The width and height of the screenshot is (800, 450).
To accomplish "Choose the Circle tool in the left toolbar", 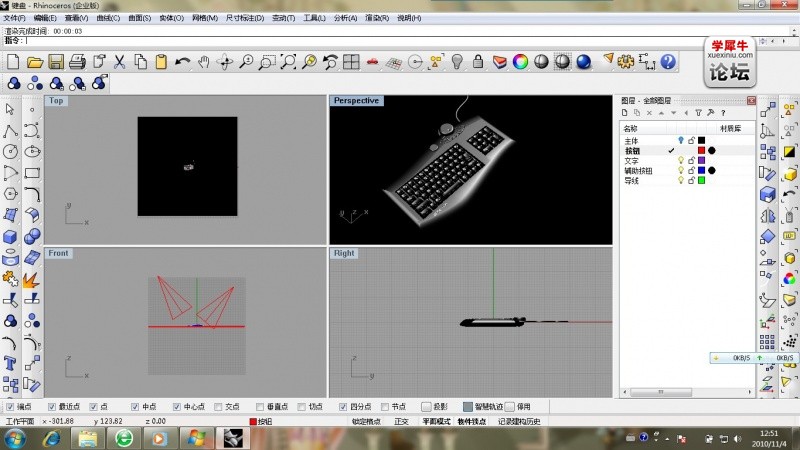I will coord(10,152).
